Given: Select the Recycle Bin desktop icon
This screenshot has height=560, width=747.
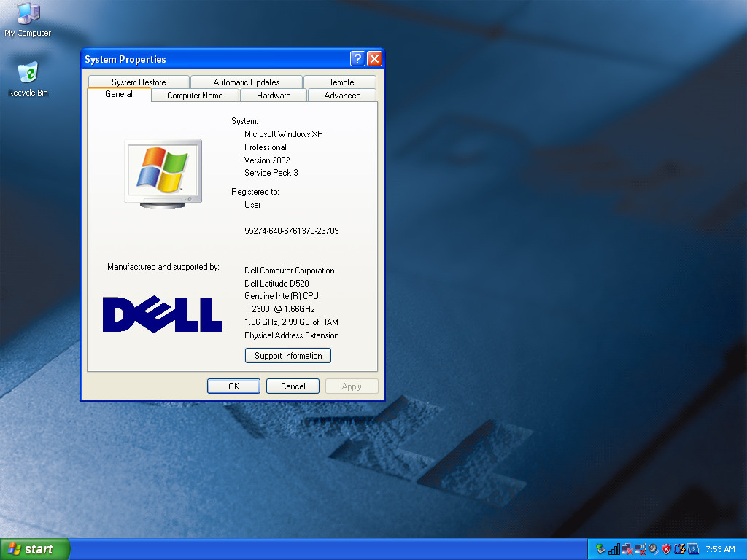Looking at the screenshot, I should pyautogui.click(x=28, y=79).
